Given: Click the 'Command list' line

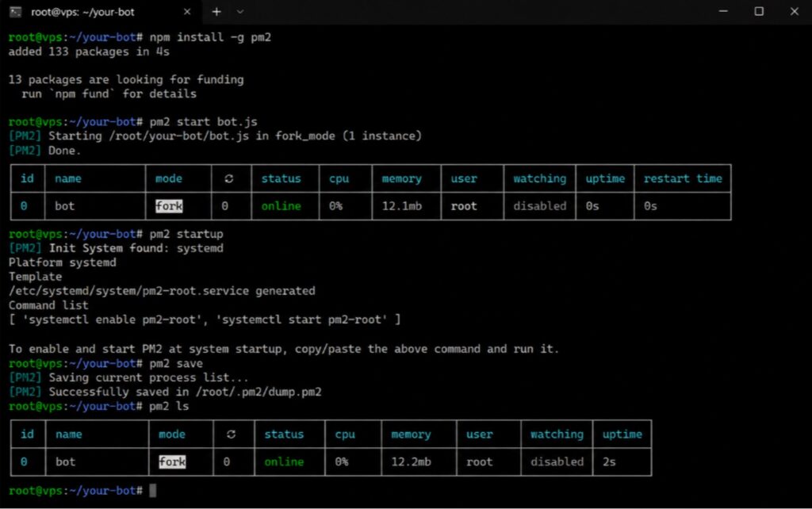Looking at the screenshot, I should coord(48,305).
